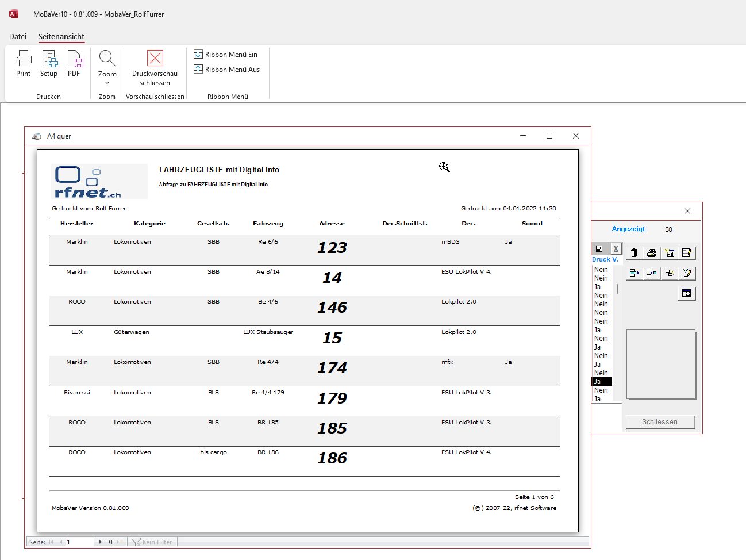
Task: Click the rfnet.ch logo in the report
Action: 99,182
